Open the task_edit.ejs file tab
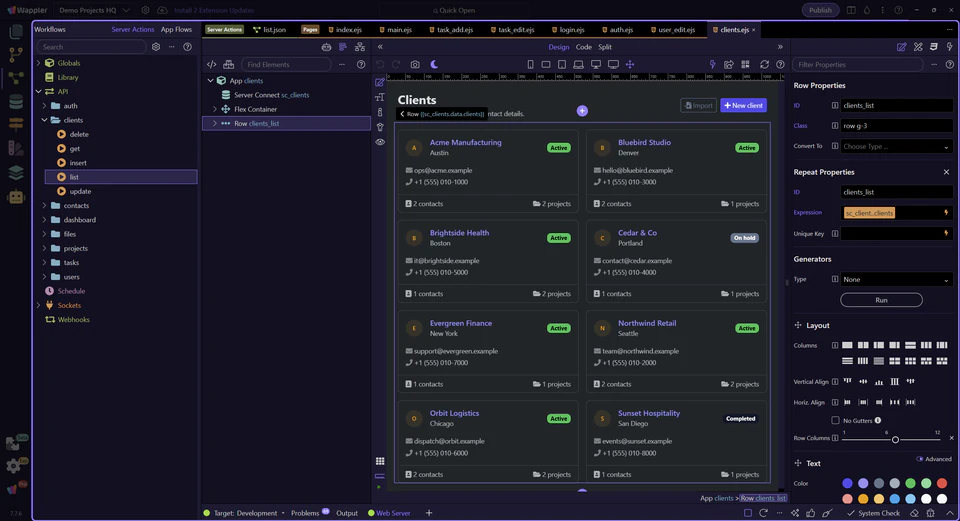960x521 pixels. (512, 29)
